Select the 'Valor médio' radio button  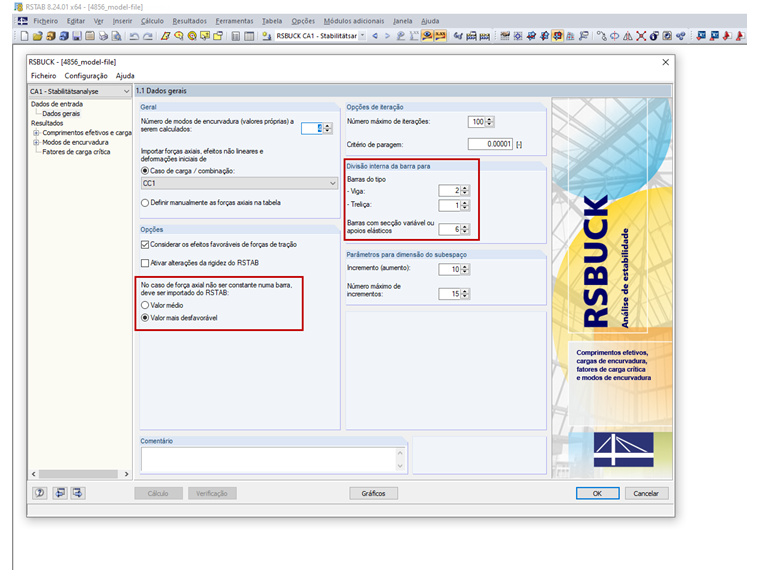click(x=145, y=305)
